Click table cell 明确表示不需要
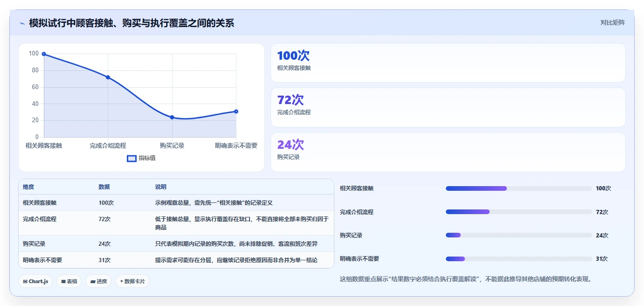The width and height of the screenshot is (644, 306). (42, 260)
